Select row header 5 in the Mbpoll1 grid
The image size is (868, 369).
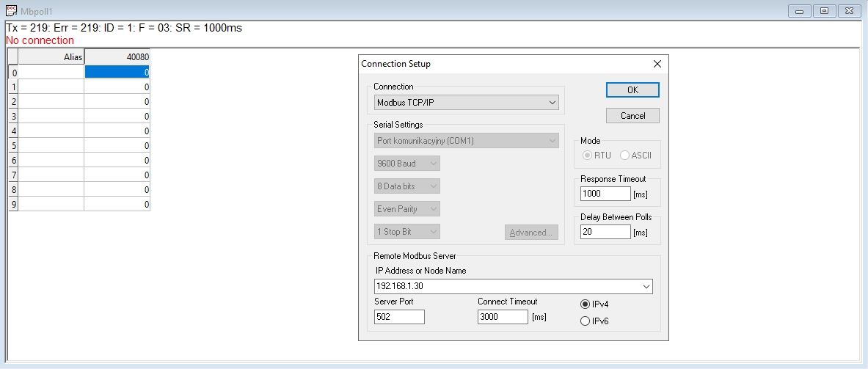[x=13, y=145]
